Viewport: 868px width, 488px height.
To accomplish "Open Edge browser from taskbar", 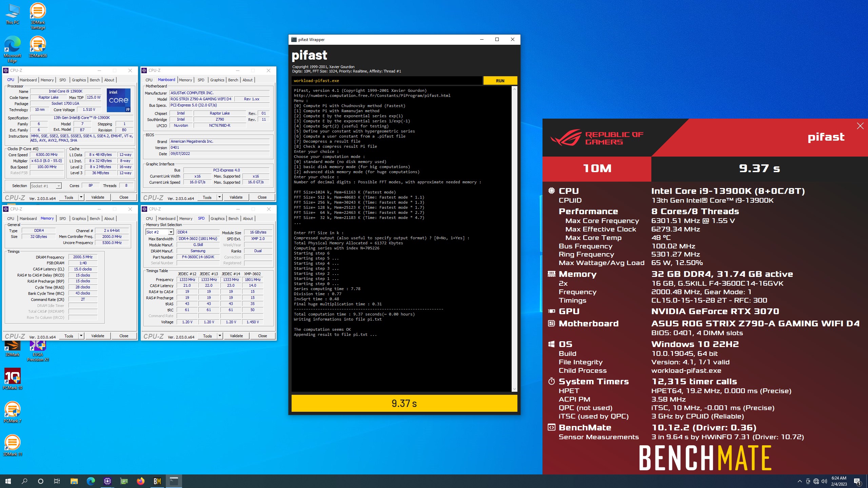I will point(91,481).
